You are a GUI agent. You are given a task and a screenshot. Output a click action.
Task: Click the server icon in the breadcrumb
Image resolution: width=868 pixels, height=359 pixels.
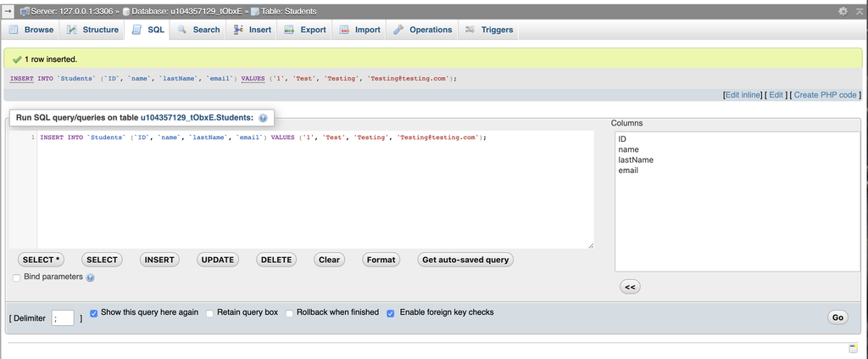tap(25, 11)
